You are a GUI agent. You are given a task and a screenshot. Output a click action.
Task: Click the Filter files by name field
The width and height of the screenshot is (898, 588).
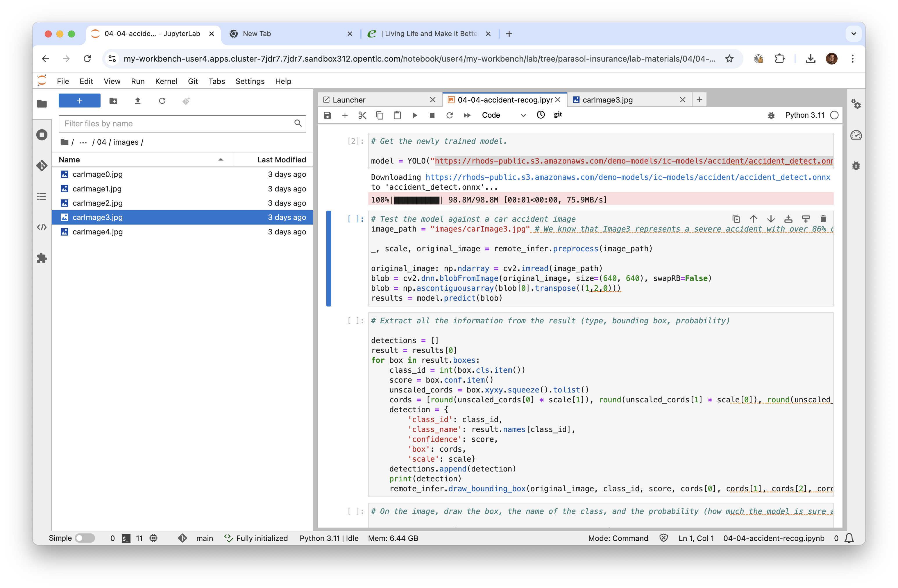[177, 124]
